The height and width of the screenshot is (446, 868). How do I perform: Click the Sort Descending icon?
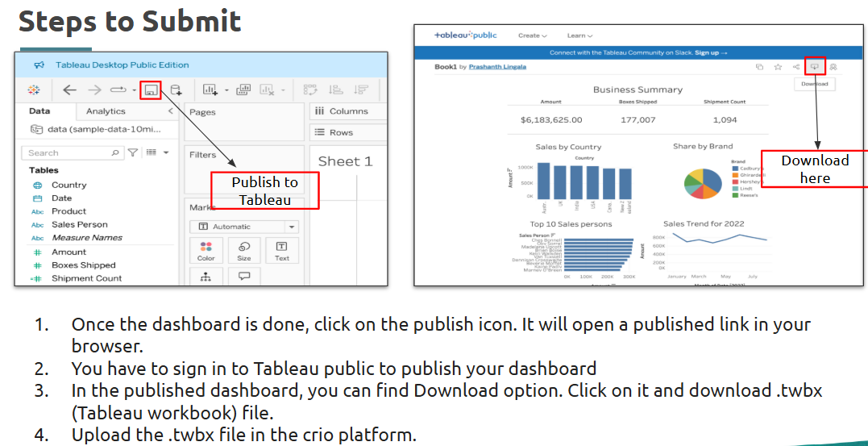[361, 90]
